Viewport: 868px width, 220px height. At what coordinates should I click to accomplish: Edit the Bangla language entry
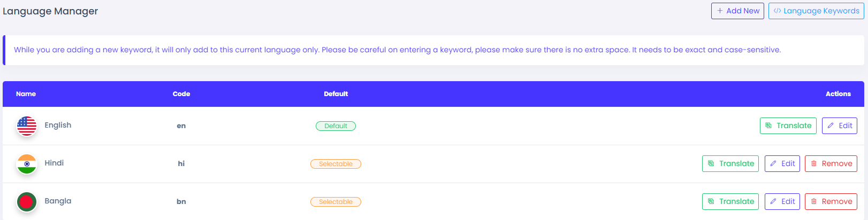(x=782, y=201)
